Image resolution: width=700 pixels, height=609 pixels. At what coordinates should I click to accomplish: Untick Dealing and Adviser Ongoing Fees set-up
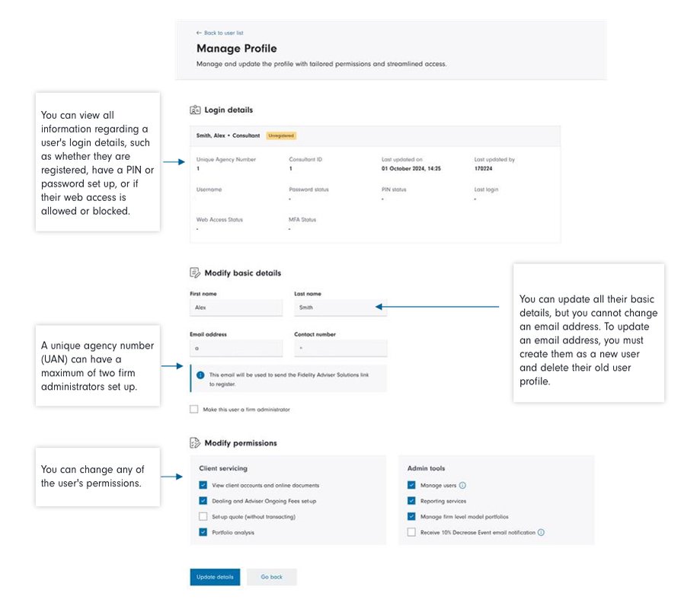click(203, 501)
